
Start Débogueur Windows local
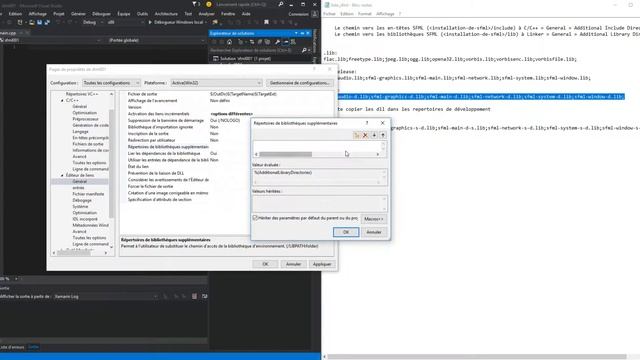click(176, 22)
